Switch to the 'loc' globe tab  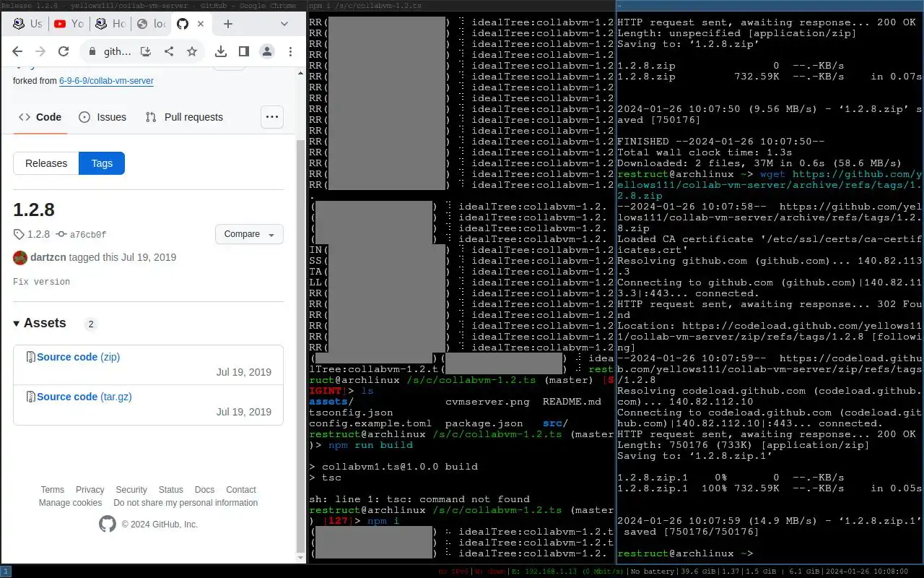pyautogui.click(x=150, y=24)
